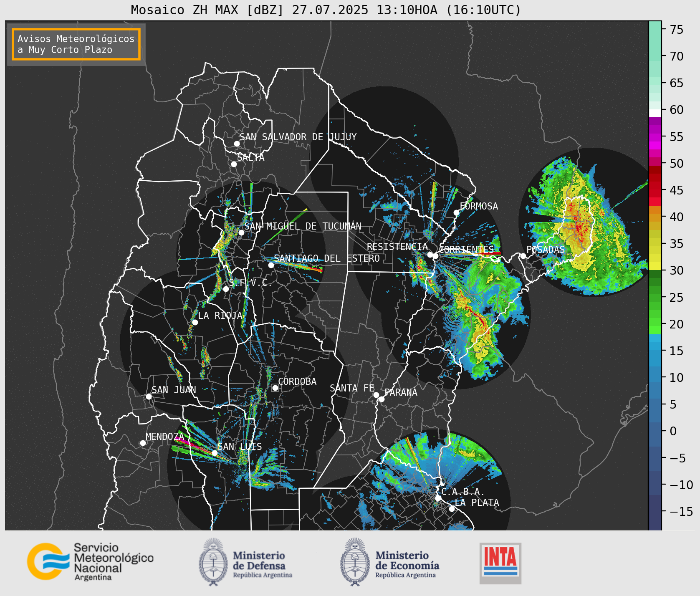This screenshot has height=596, width=700.
Task: Click the LA PLATA map label
Action: pos(477,503)
